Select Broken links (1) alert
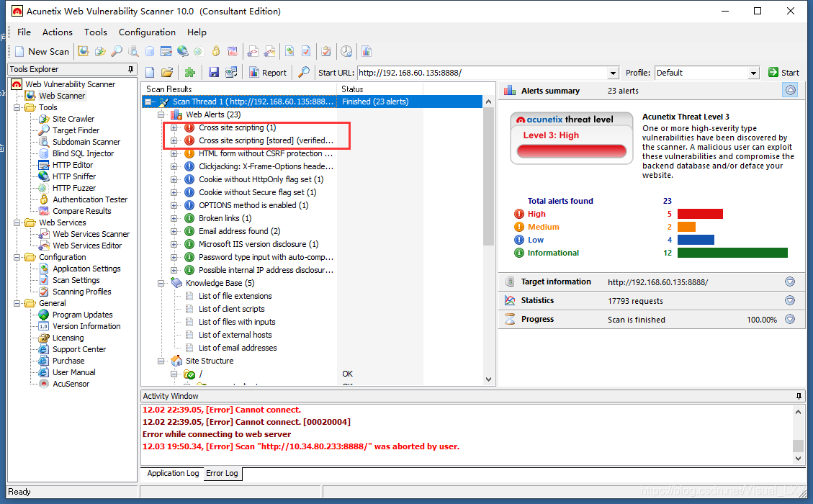The width and height of the screenshot is (813, 504). [225, 218]
